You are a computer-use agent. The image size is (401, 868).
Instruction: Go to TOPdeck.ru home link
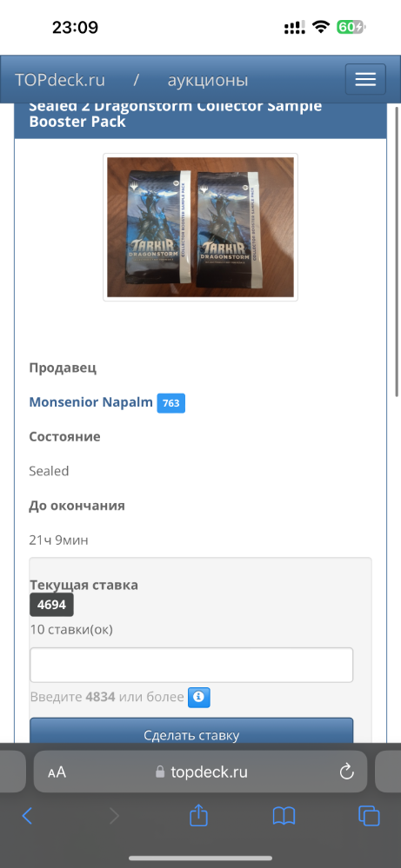[60, 80]
